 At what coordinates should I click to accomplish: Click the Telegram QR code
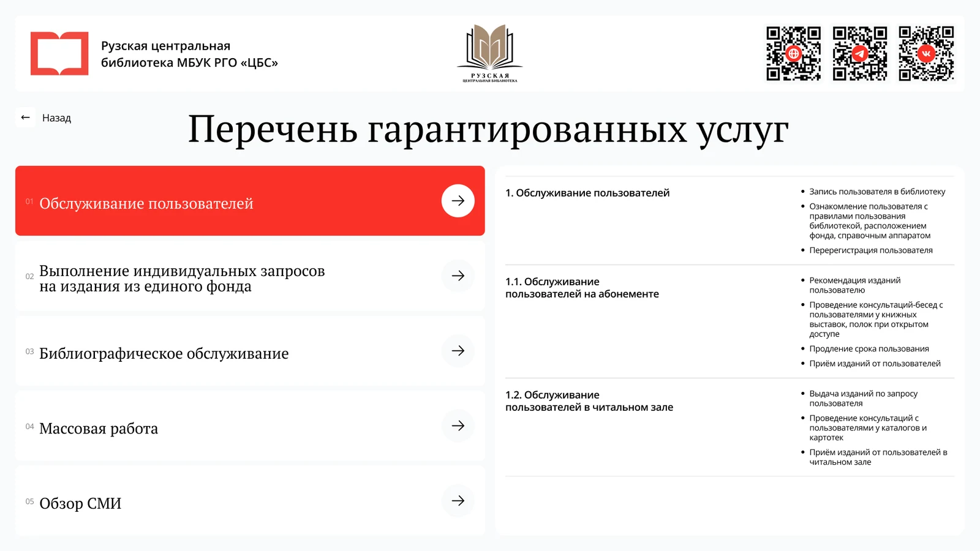click(860, 53)
